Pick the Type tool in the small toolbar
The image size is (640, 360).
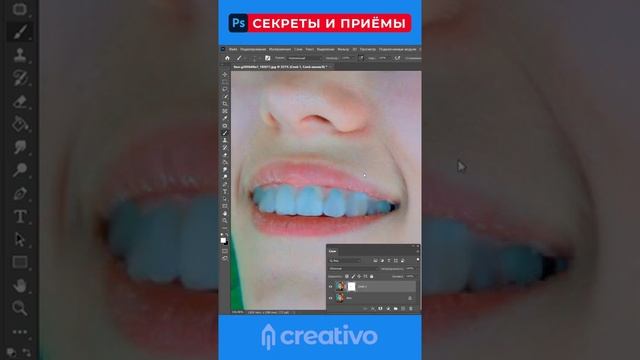click(225, 192)
